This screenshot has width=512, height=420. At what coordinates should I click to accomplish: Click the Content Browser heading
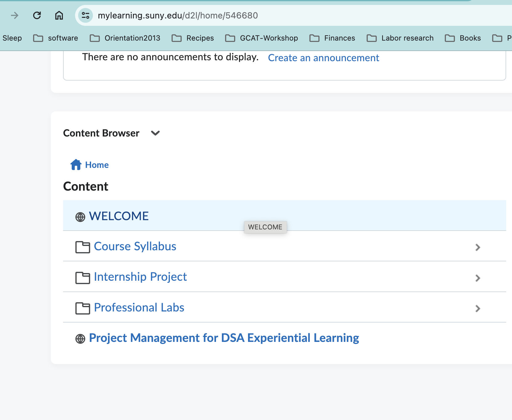(101, 133)
